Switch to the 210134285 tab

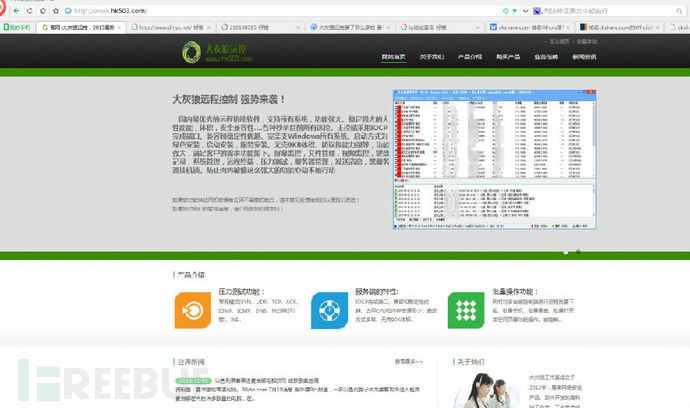point(260,27)
